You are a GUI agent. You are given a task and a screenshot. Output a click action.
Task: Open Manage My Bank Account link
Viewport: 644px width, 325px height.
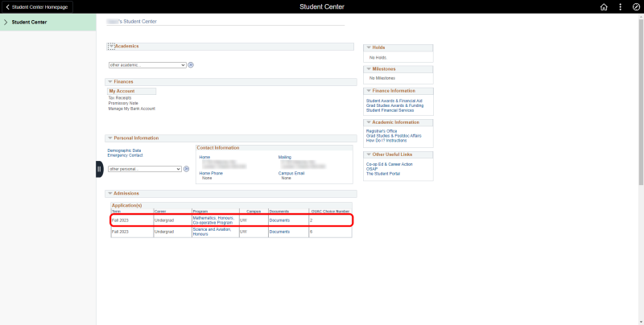point(131,109)
